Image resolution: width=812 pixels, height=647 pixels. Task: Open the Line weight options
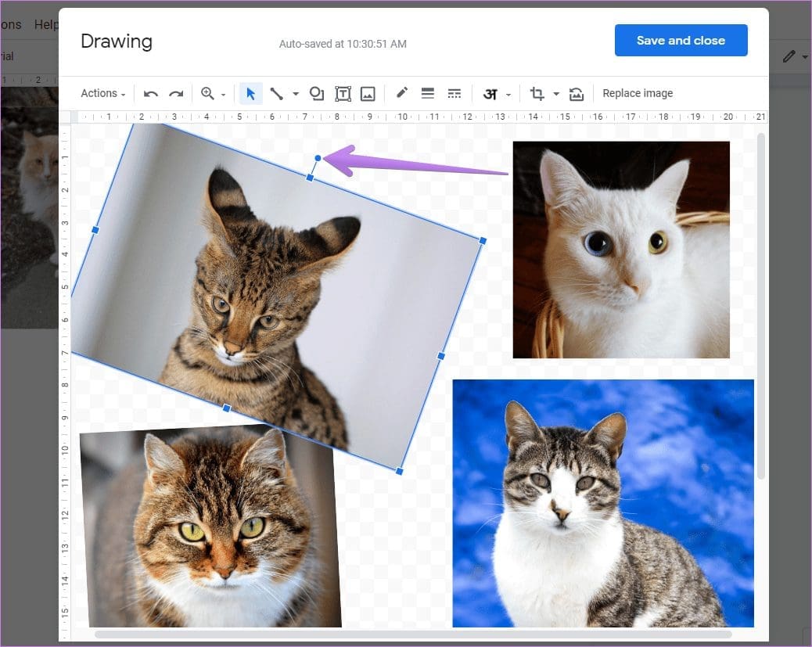[428, 93]
